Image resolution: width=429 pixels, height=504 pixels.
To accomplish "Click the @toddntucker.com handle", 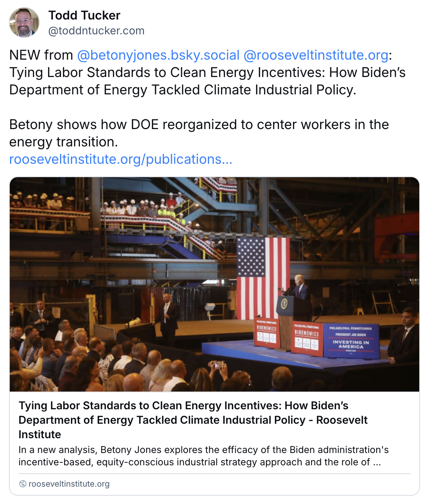I will click(96, 31).
